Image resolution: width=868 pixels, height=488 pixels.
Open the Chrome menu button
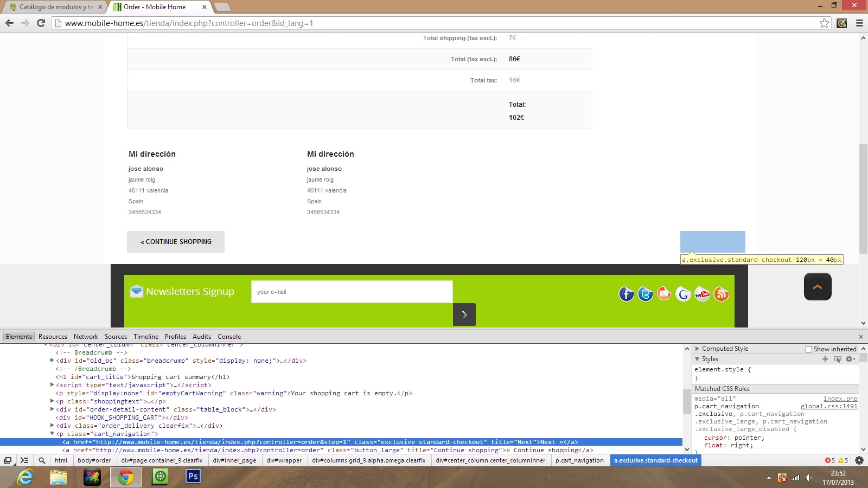pyautogui.click(x=859, y=23)
